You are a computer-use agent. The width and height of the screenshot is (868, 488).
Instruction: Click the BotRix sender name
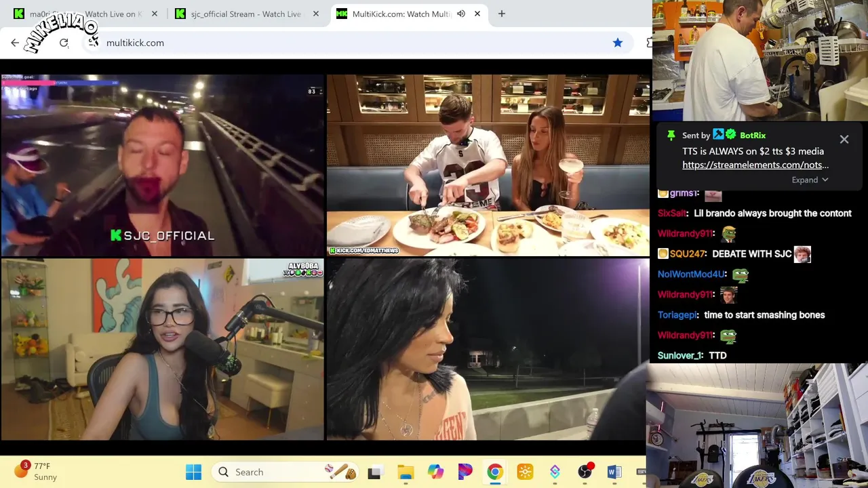pos(753,136)
